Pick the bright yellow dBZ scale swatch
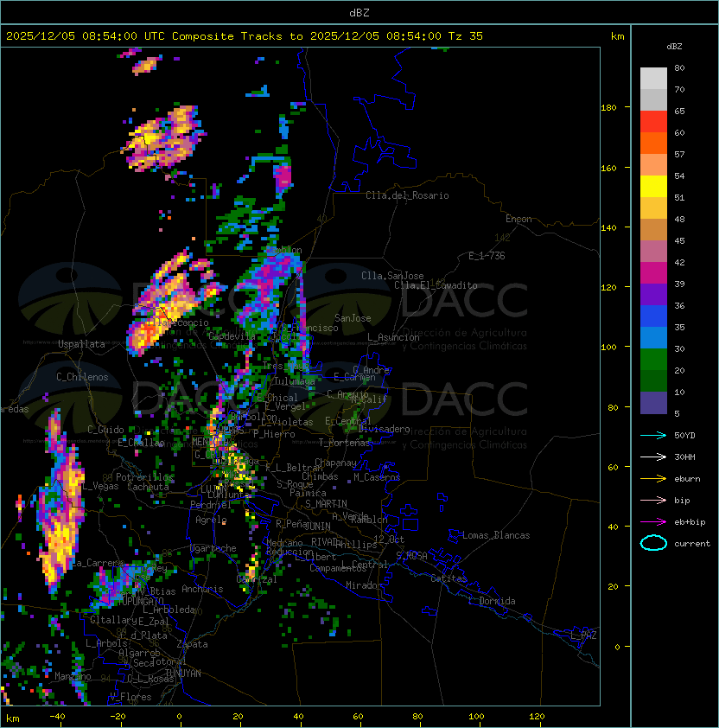719x728 pixels. [x=653, y=187]
